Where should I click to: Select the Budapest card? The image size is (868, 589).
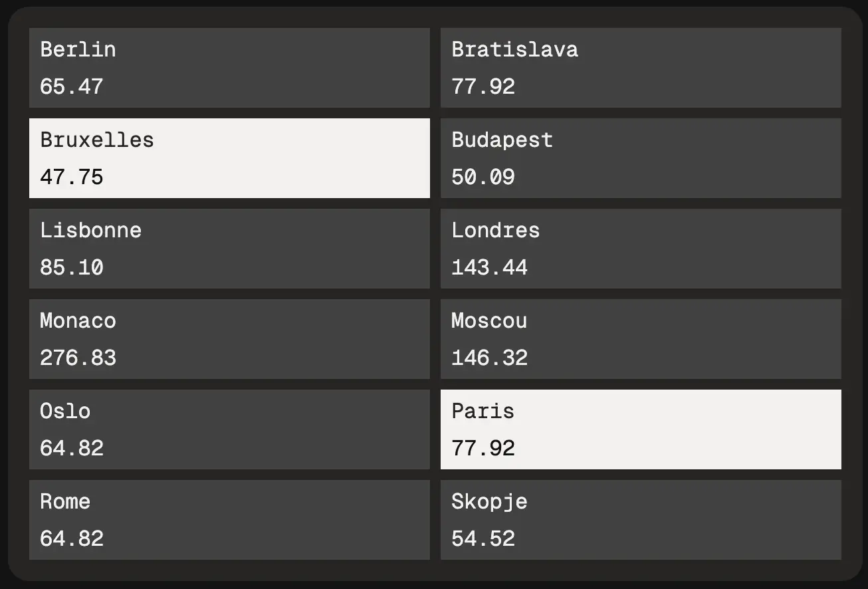(x=640, y=158)
